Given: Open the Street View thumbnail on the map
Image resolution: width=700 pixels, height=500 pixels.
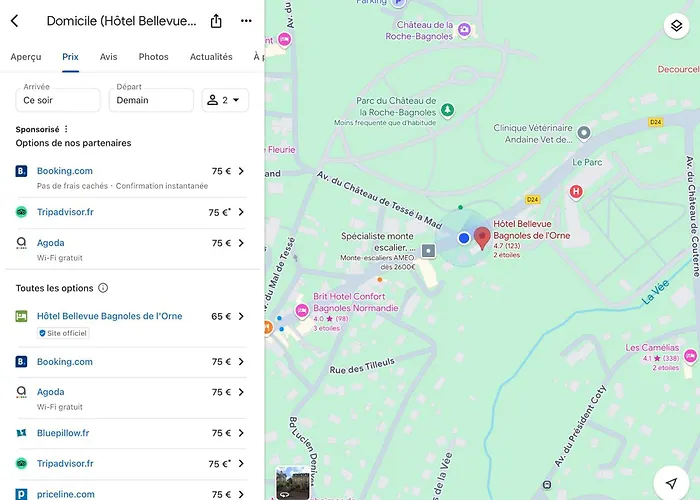Looking at the screenshot, I should [293, 483].
